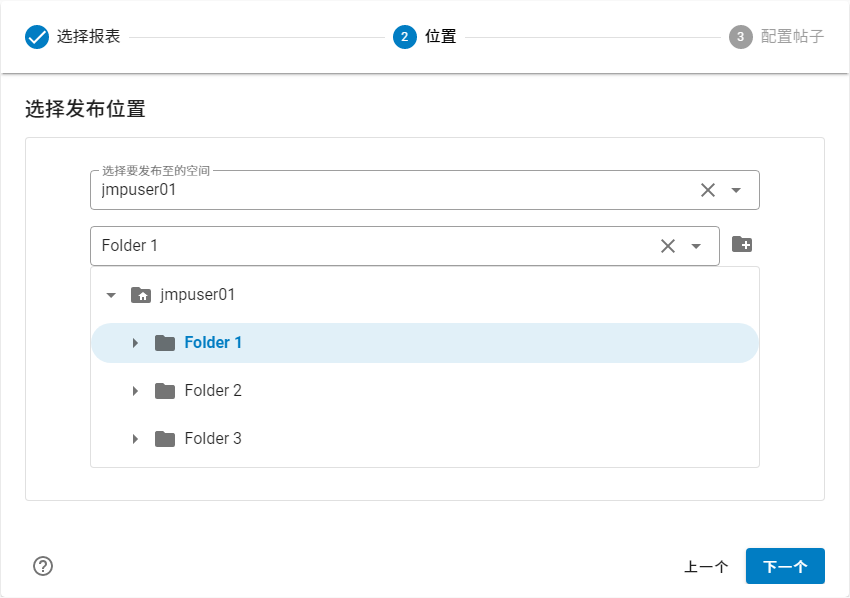Click the create new folder icon

[741, 242]
